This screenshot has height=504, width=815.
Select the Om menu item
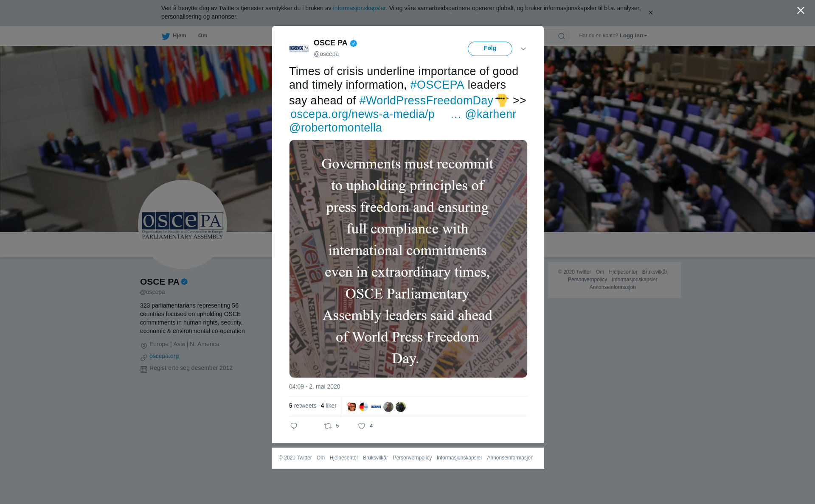(202, 36)
